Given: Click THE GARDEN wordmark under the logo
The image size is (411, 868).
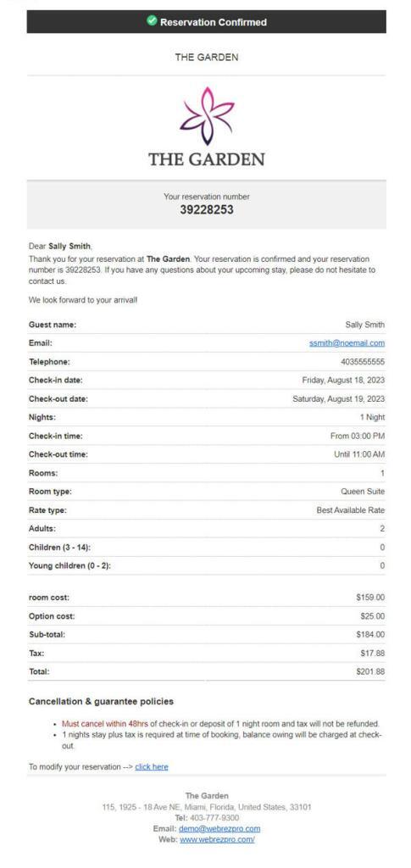Looking at the screenshot, I should point(206,159).
